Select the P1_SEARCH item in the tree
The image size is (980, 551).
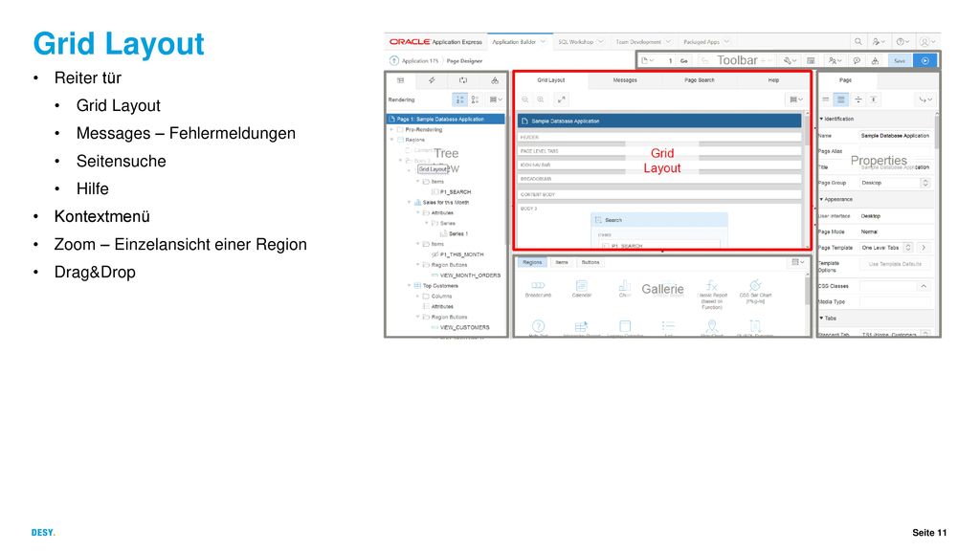[455, 191]
